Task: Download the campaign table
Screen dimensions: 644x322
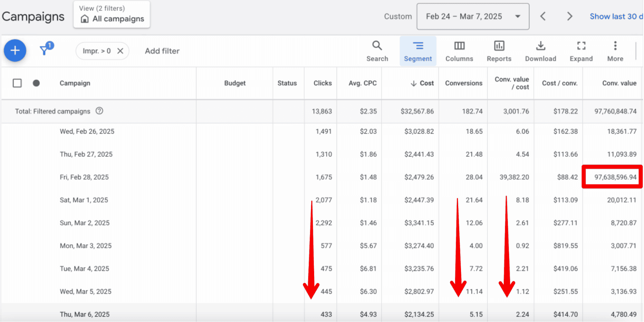Action: 541,51
